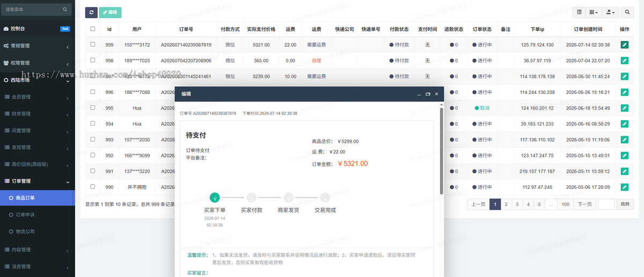Click the 商家发货 step circle
The height and width of the screenshot is (277, 644).
tap(288, 198)
